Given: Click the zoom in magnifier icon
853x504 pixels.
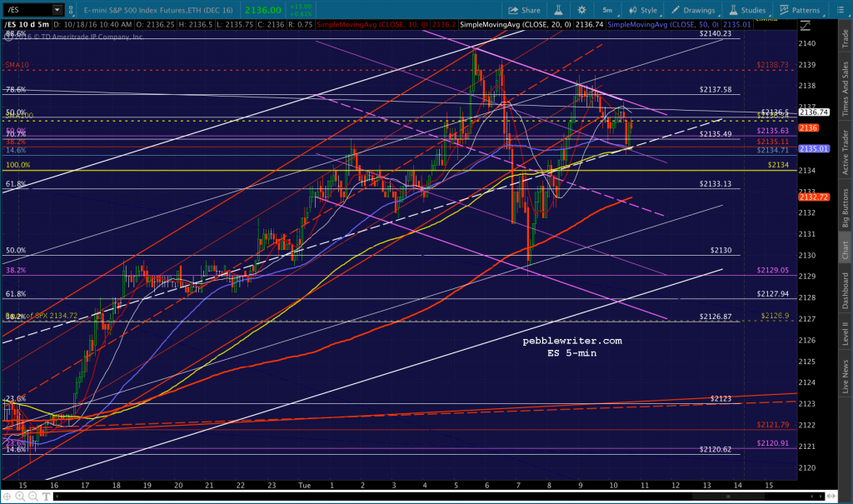Looking at the screenshot, I should pos(20,497).
